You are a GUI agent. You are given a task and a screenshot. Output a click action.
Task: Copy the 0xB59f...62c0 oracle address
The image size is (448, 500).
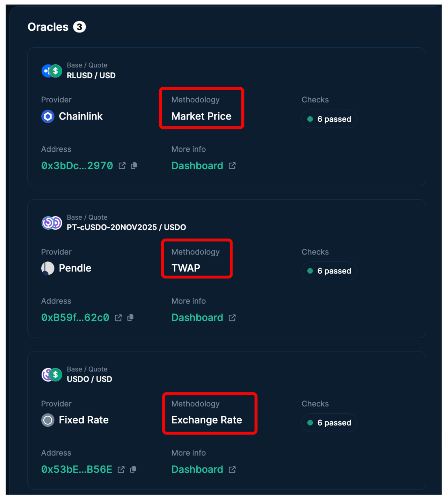tap(130, 317)
